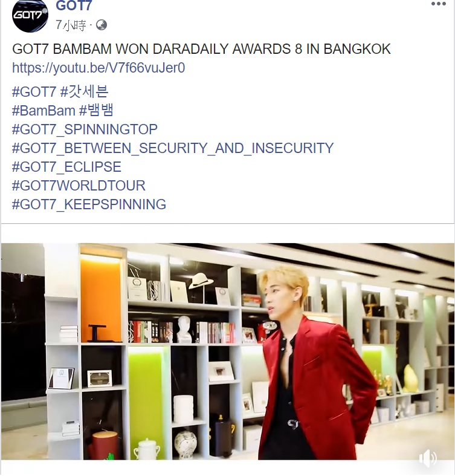
Task: Select the #BamBam hashtag
Action: (x=44, y=111)
